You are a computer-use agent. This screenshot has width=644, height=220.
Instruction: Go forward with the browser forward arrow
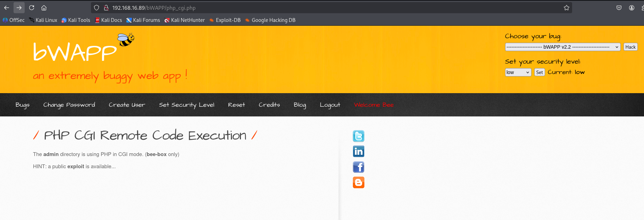pos(19,8)
